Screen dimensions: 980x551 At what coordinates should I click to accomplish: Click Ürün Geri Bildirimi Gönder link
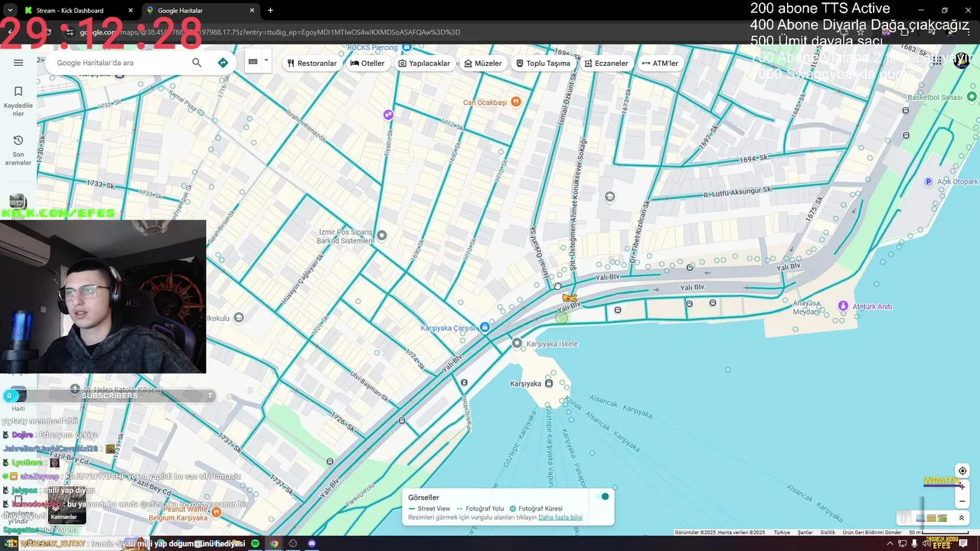872,533
